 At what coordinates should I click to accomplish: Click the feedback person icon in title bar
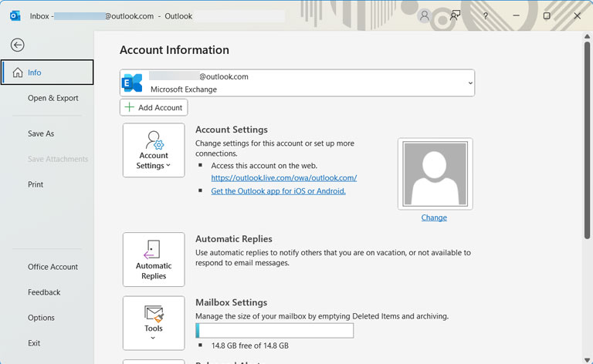tap(455, 16)
